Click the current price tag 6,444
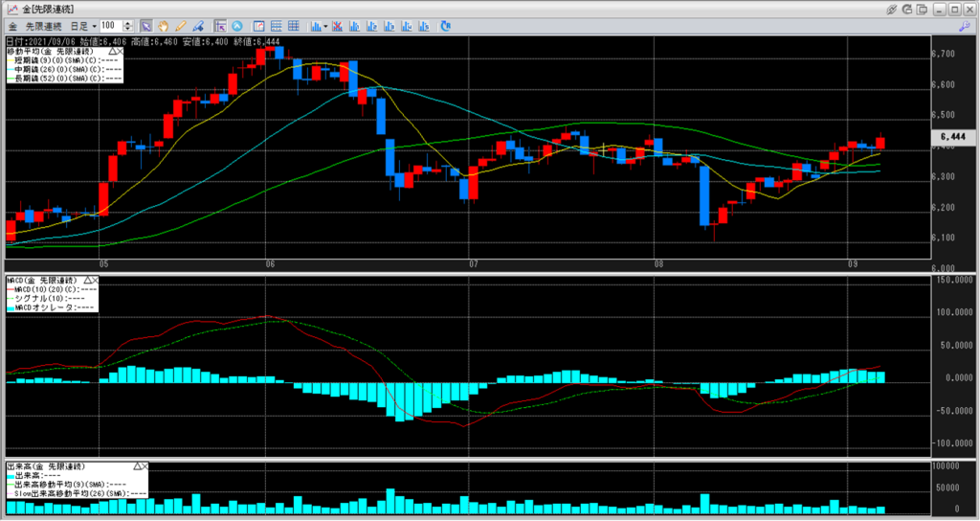 point(953,137)
